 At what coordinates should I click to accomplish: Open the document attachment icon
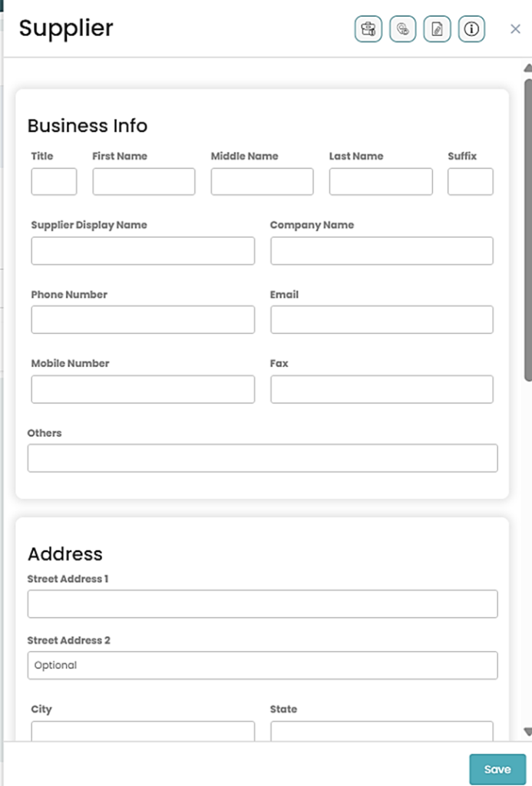[x=437, y=29]
